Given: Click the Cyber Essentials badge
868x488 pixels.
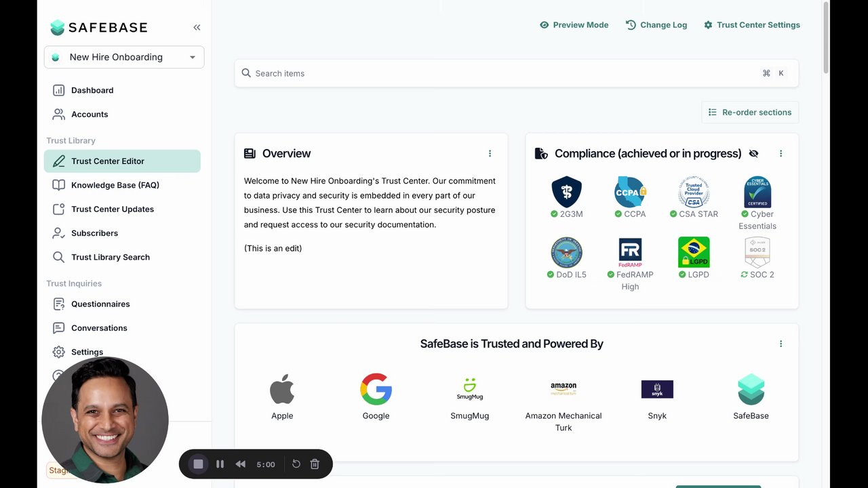Looking at the screenshot, I should (757, 203).
